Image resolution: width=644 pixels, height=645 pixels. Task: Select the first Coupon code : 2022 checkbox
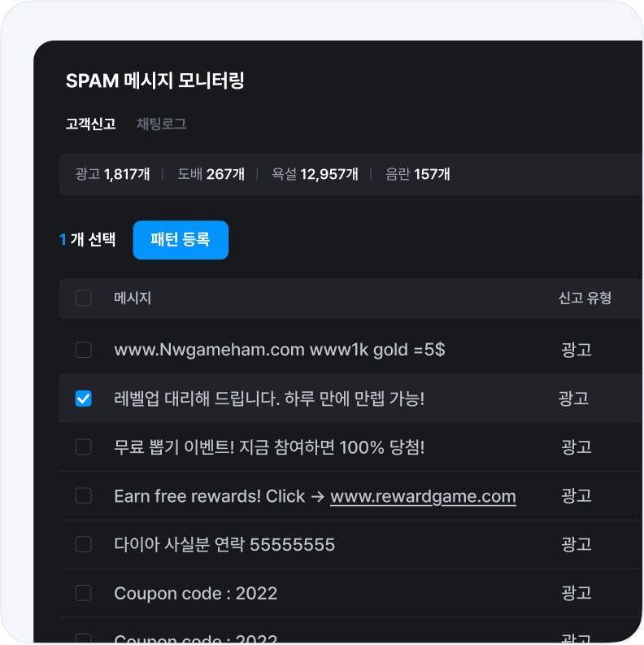pos(83,594)
